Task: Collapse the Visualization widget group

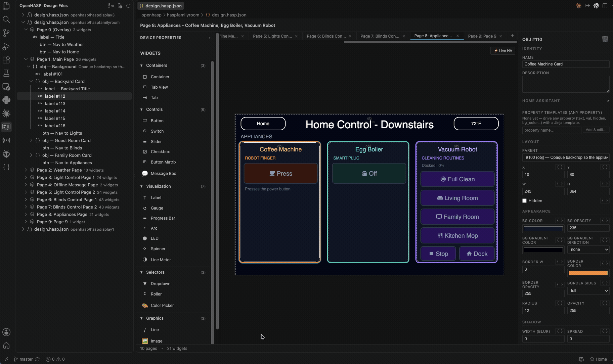Action: pyautogui.click(x=141, y=186)
